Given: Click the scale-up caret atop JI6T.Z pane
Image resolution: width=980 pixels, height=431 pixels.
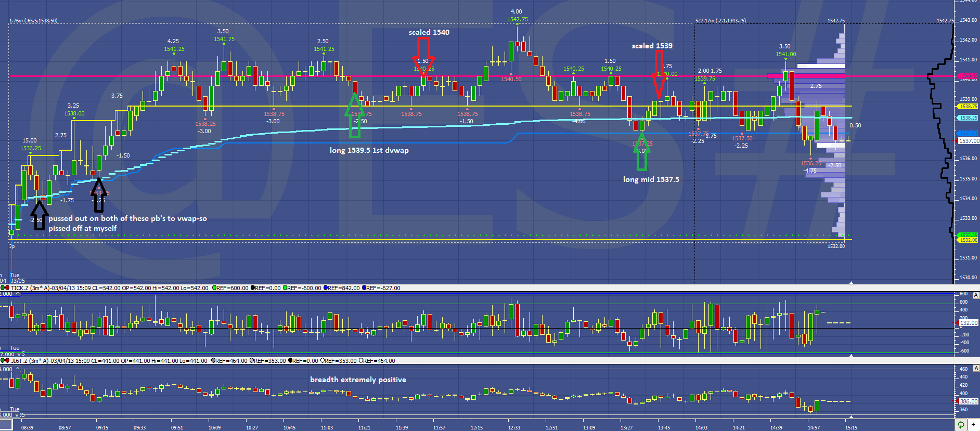Looking at the screenshot, I should (x=18, y=369).
